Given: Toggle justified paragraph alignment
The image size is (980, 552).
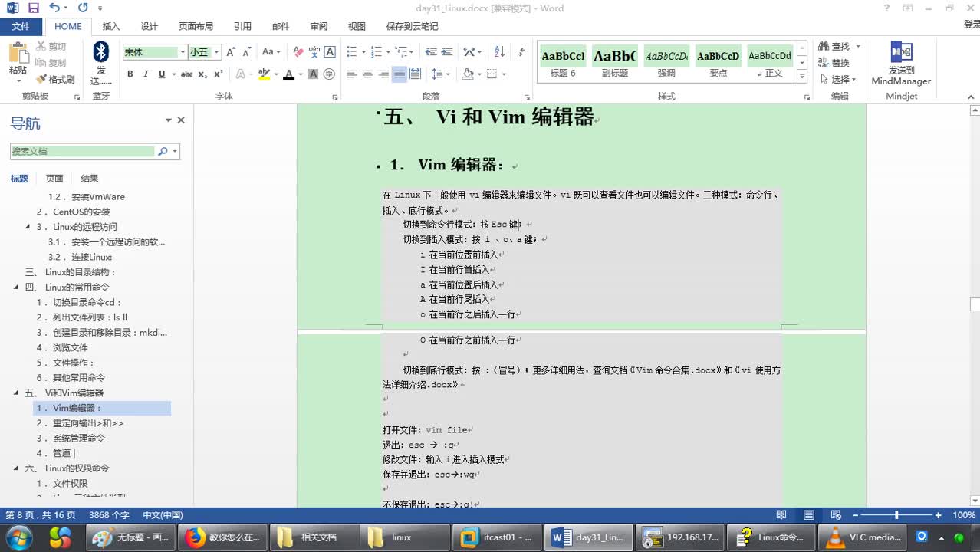Looking at the screenshot, I should click(399, 74).
